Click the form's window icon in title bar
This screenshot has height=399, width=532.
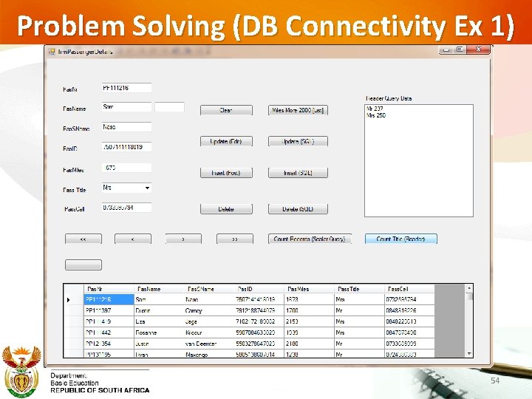click(x=52, y=52)
